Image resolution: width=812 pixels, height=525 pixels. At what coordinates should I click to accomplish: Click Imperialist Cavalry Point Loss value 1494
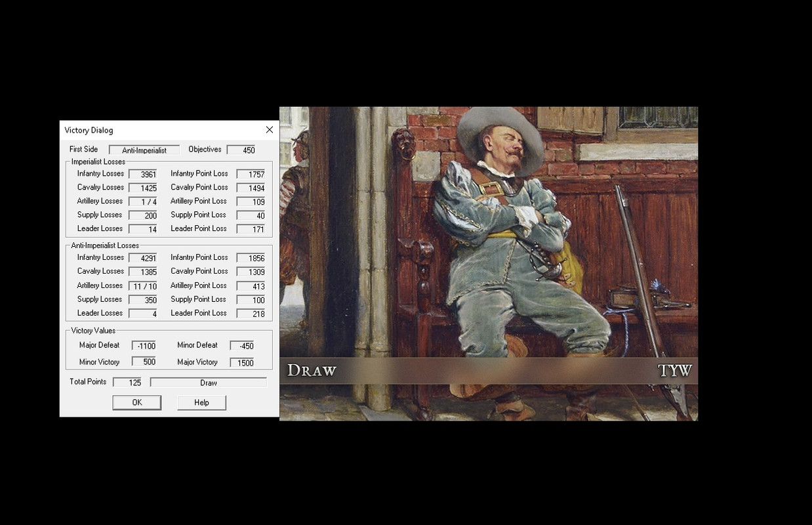tap(251, 188)
